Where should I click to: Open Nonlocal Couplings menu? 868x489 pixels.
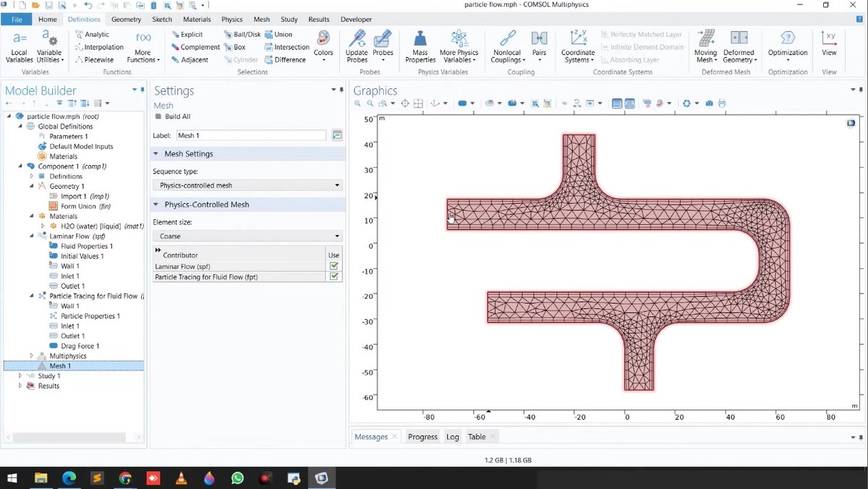point(507,46)
